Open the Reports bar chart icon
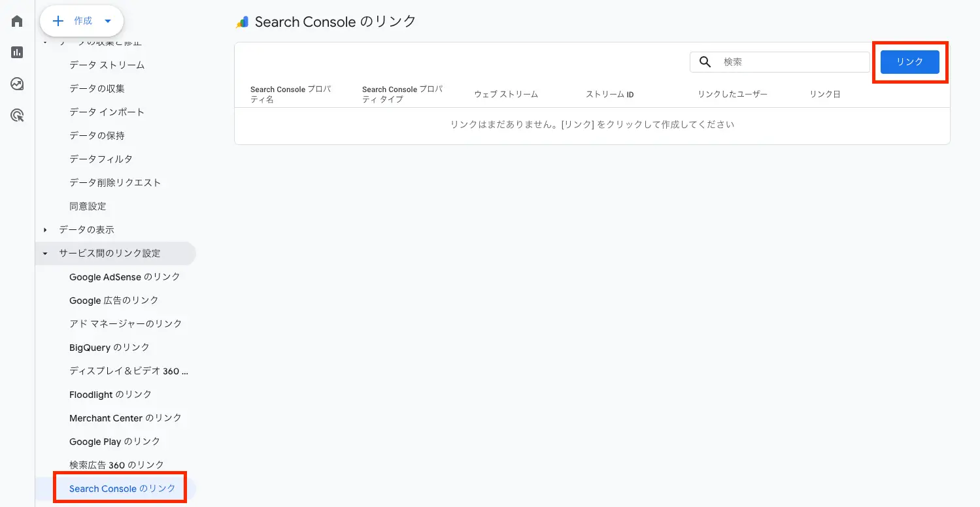 pos(17,53)
